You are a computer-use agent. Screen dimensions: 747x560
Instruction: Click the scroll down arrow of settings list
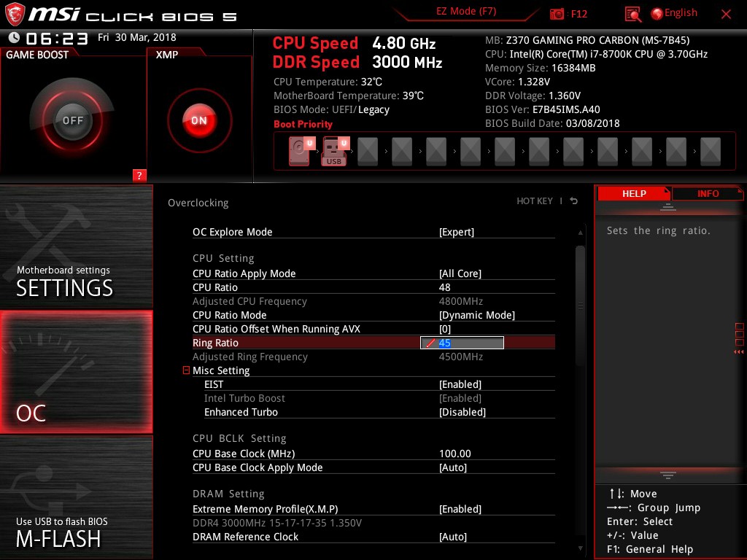[x=580, y=548]
